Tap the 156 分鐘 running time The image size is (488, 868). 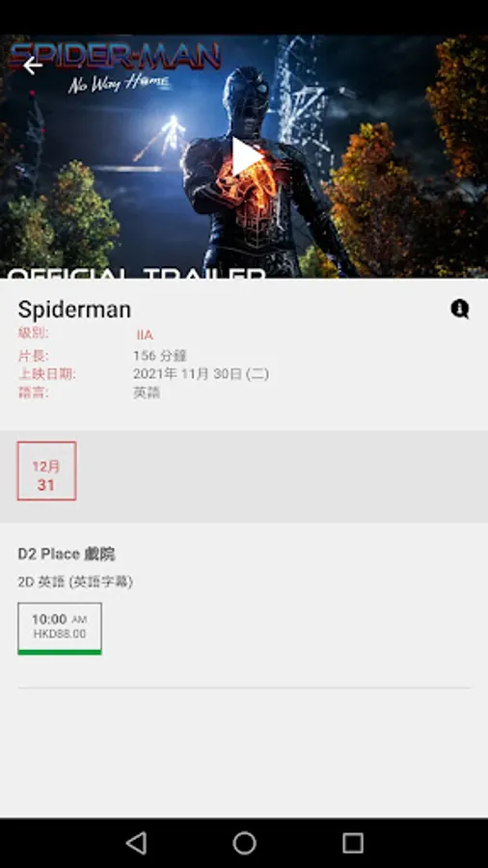coord(160,355)
